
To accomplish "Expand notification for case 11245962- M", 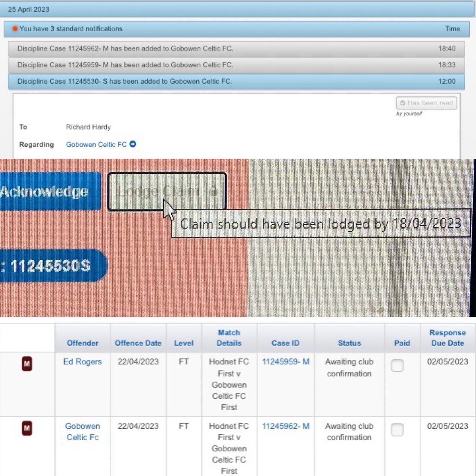I will pyautogui.click(x=236, y=49).
